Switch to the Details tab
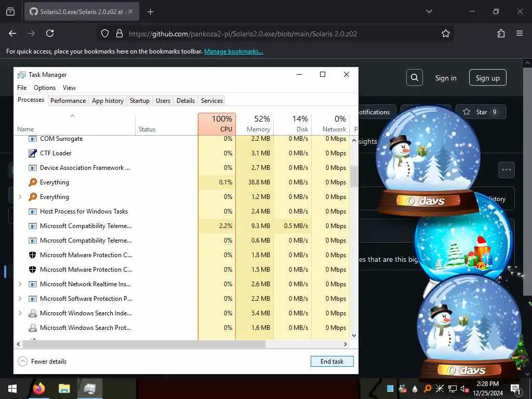This screenshot has height=399, width=532. pyautogui.click(x=185, y=101)
